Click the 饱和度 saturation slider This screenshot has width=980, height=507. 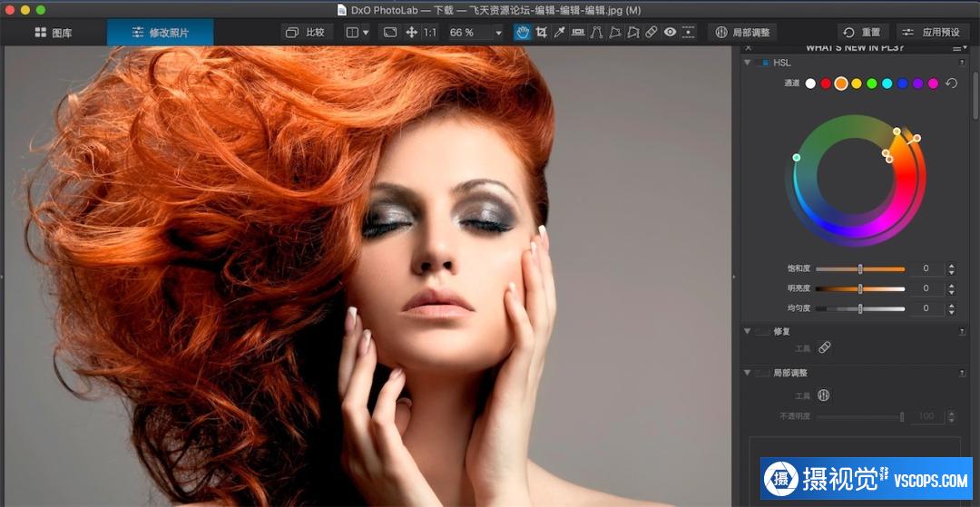860,269
